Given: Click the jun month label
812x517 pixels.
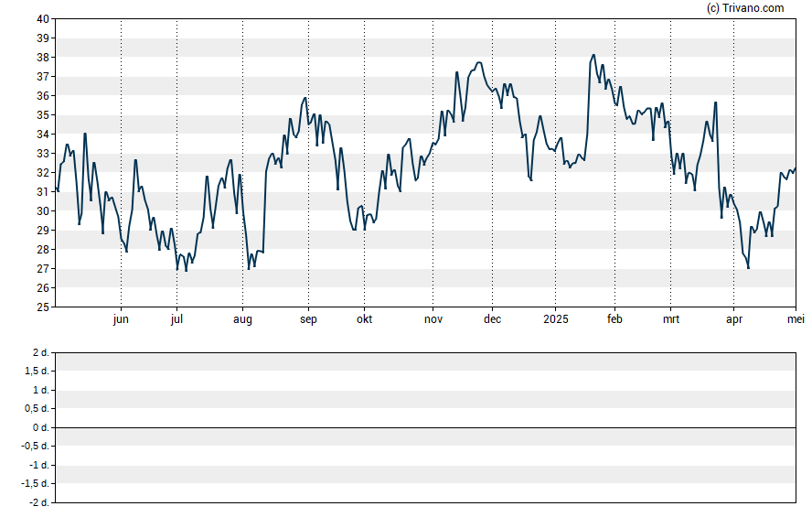Looking at the screenshot, I should (x=121, y=319).
